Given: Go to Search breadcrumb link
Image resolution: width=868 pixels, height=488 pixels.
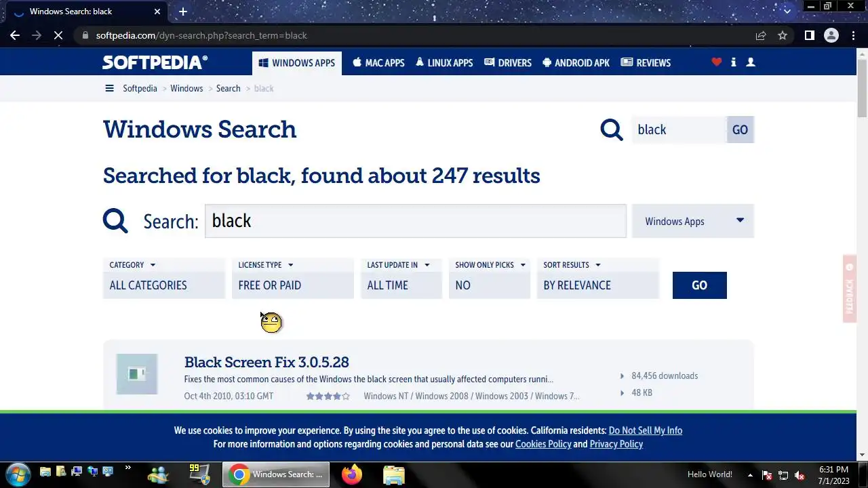Looking at the screenshot, I should click(228, 88).
